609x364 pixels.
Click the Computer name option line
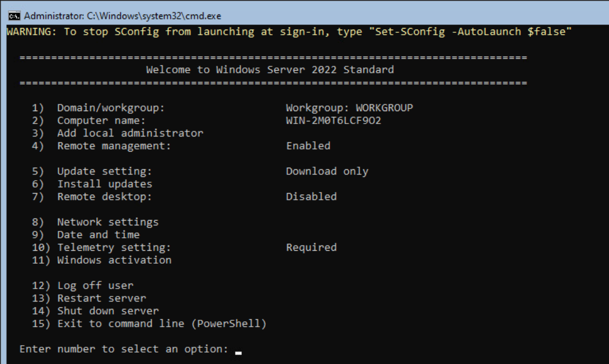coord(101,121)
